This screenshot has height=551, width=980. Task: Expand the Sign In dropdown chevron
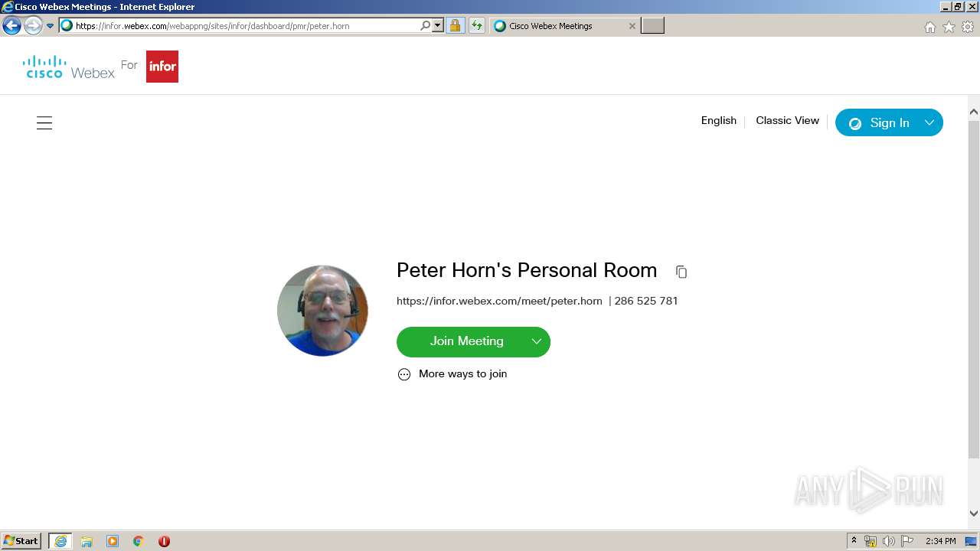pos(929,122)
